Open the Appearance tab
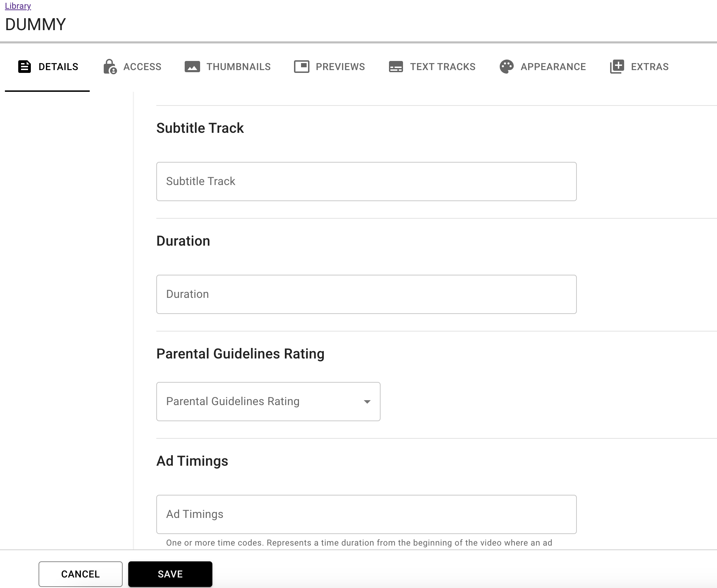Screen dimensions: 717x588 coord(543,67)
